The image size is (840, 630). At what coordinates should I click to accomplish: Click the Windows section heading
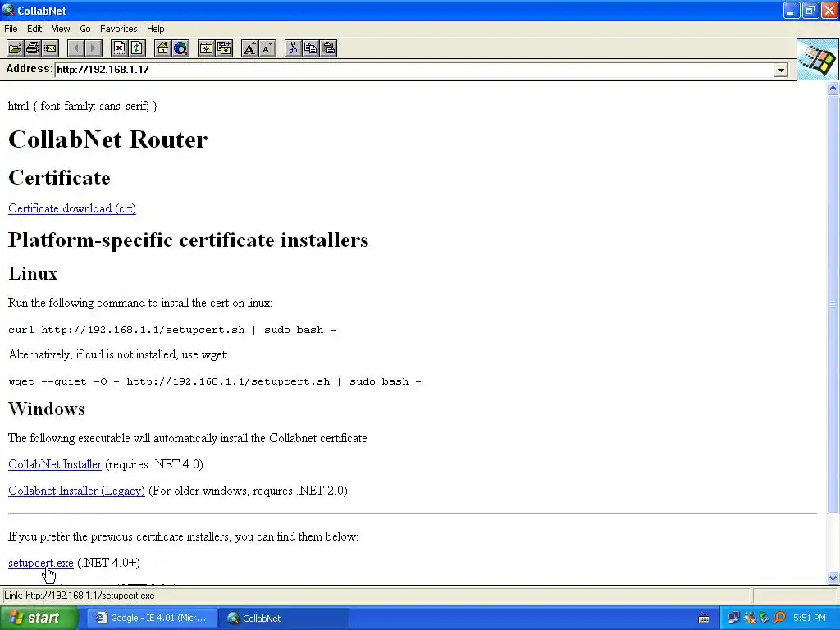coord(47,409)
